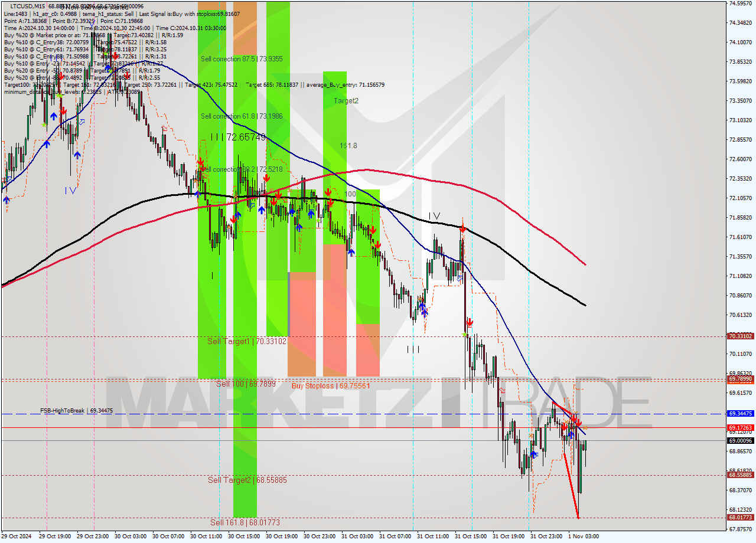
Task: Select the 'Sell correction 61.8 | 73.1986' label
Action: [x=242, y=116]
